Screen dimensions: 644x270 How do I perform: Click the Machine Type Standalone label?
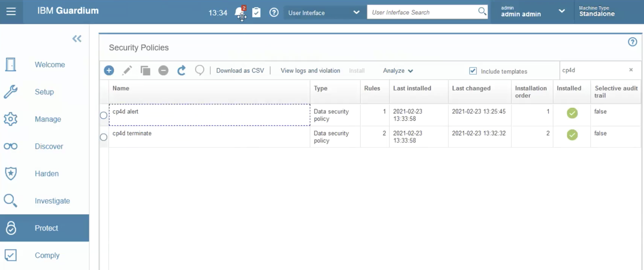(x=597, y=11)
